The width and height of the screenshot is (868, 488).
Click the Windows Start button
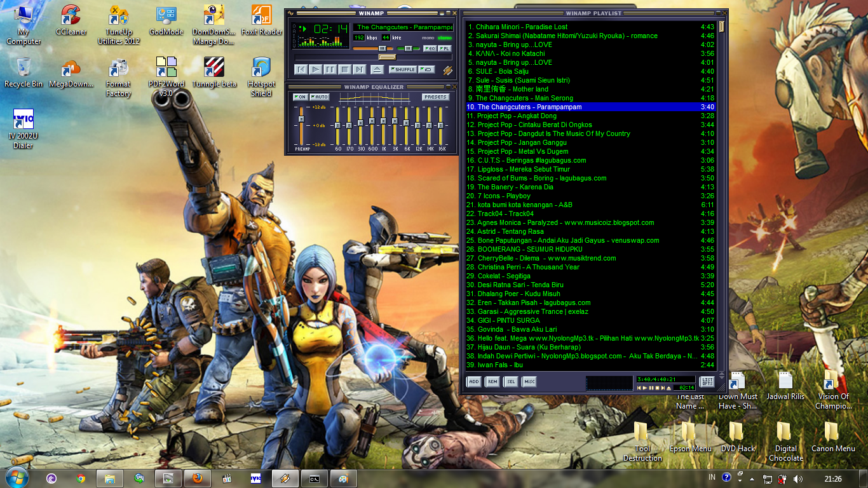(x=16, y=478)
